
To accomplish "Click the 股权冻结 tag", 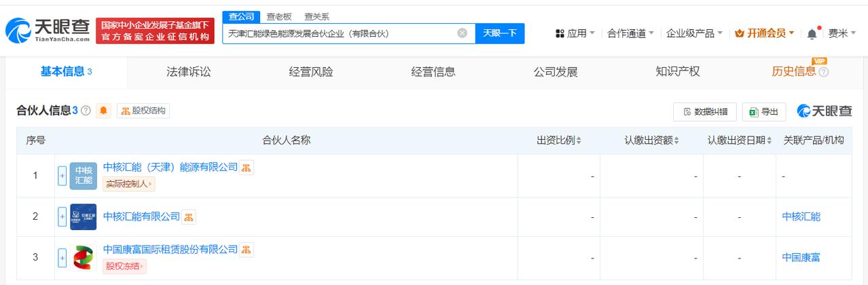I will 125,266.
